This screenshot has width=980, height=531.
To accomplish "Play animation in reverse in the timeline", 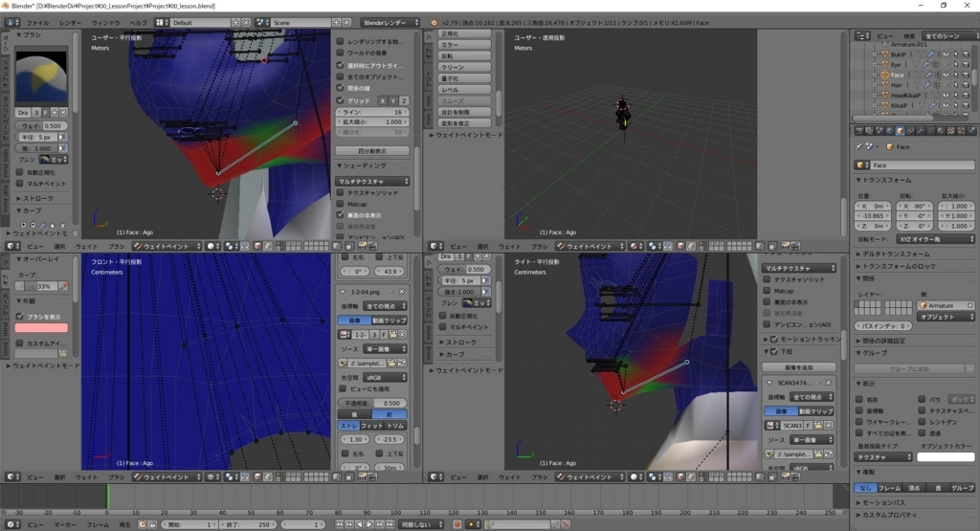I will (360, 524).
